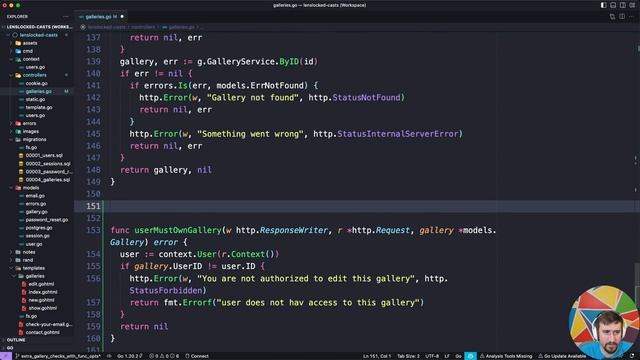Screen dimensions: 640x360
Task: Toggle bottom panel layout icon in title bar
Action: coord(613,5)
